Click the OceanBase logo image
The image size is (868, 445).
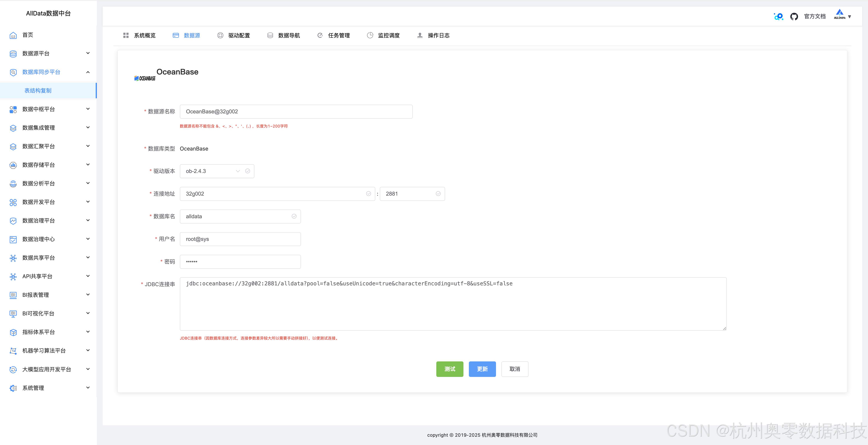coord(145,78)
